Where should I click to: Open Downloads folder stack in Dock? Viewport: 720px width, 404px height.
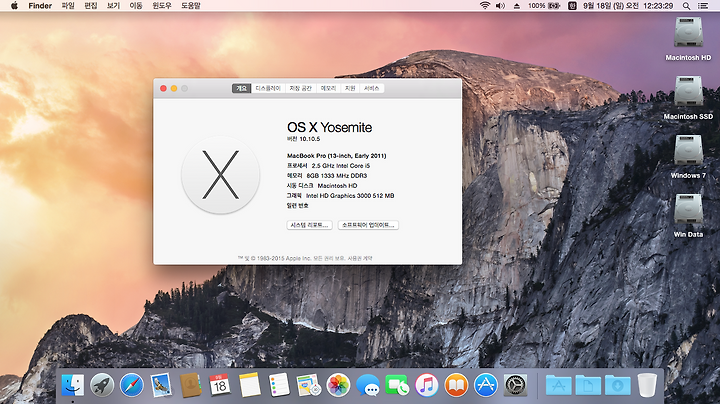click(618, 385)
